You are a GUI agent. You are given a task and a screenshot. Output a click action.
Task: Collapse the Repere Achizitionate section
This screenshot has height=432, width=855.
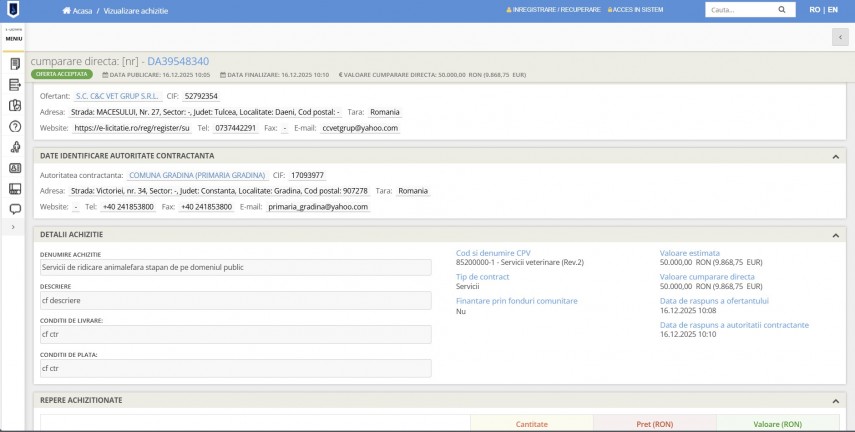click(835, 400)
